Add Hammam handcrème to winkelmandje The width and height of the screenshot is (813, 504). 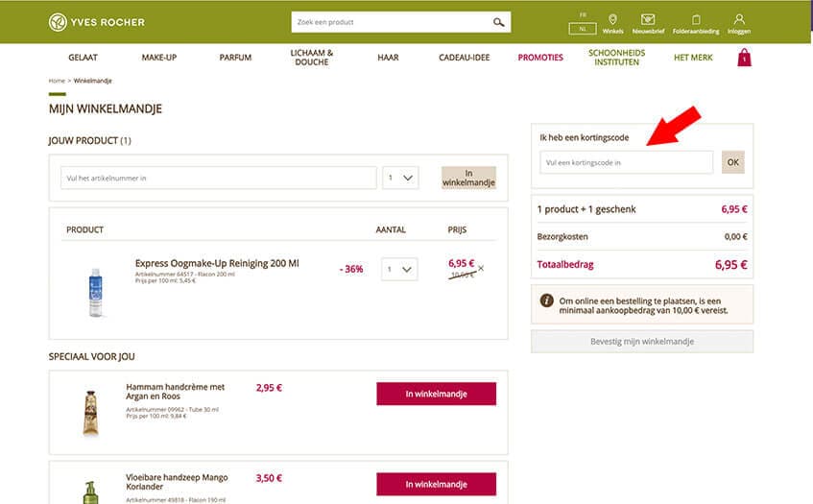[436, 394]
